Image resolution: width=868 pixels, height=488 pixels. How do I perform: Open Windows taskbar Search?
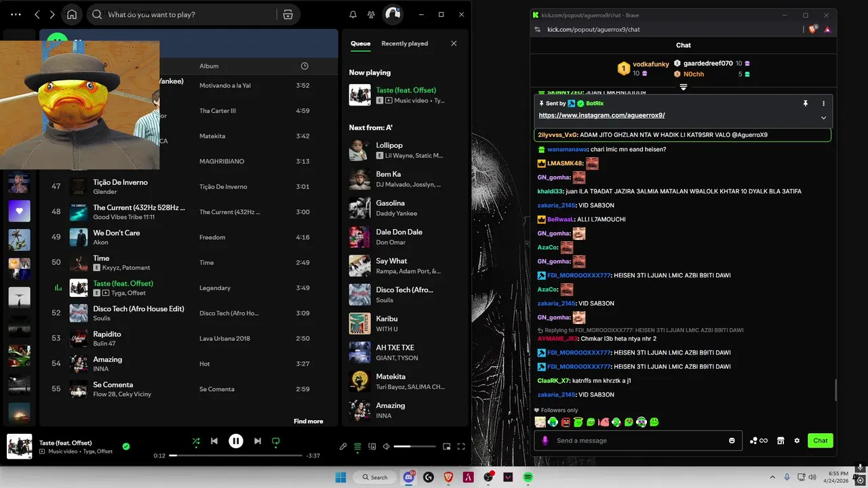[375, 477]
